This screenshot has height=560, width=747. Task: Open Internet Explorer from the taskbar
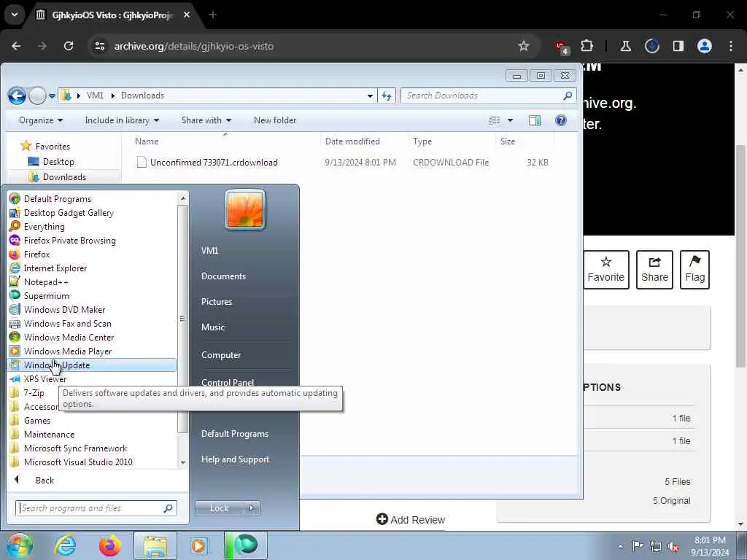(65, 545)
